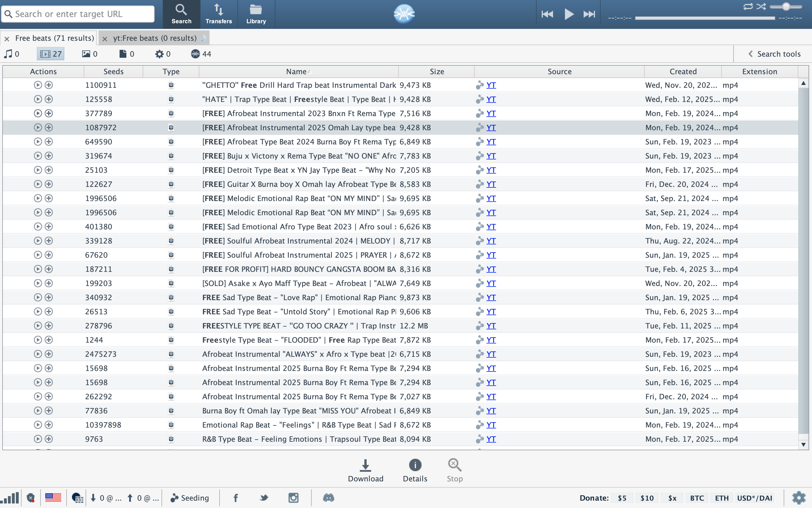Open the FrostWire Discord server

tap(328, 498)
